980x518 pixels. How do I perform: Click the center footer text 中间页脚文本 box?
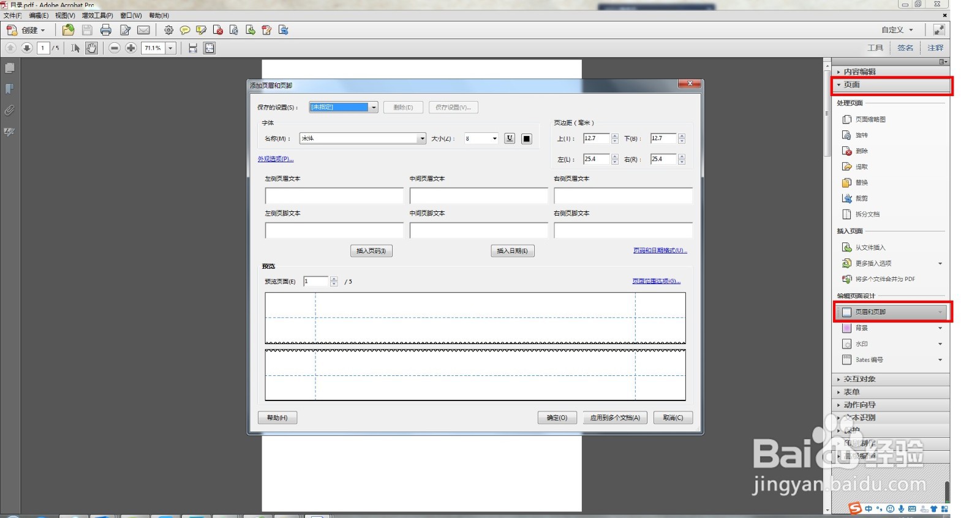pos(478,230)
